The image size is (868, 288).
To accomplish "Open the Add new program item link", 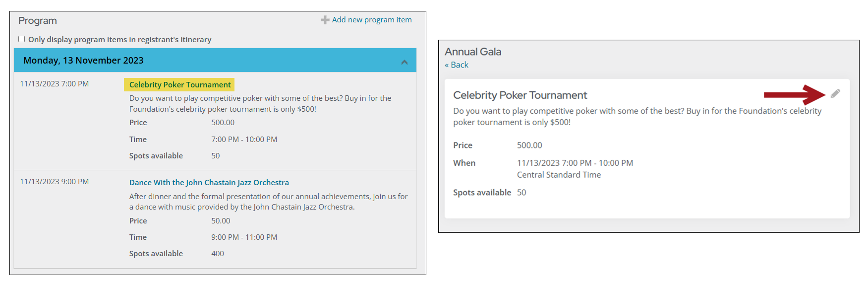I will tap(372, 20).
